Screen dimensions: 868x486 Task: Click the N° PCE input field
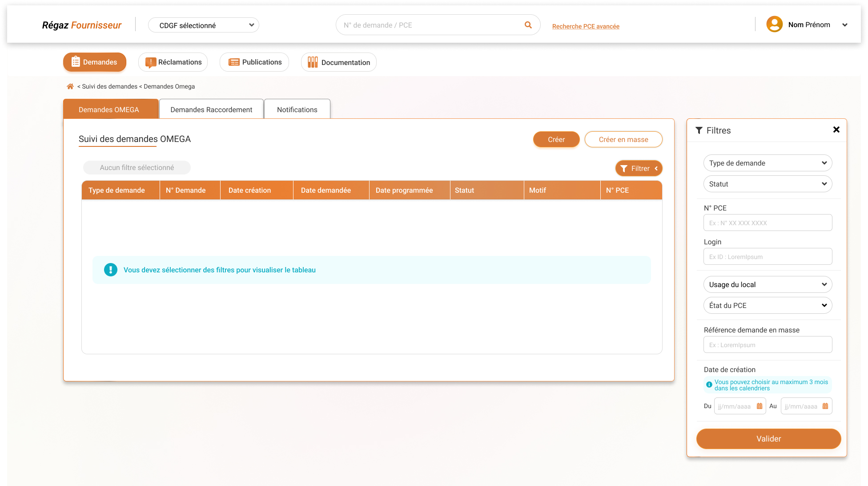click(x=768, y=223)
